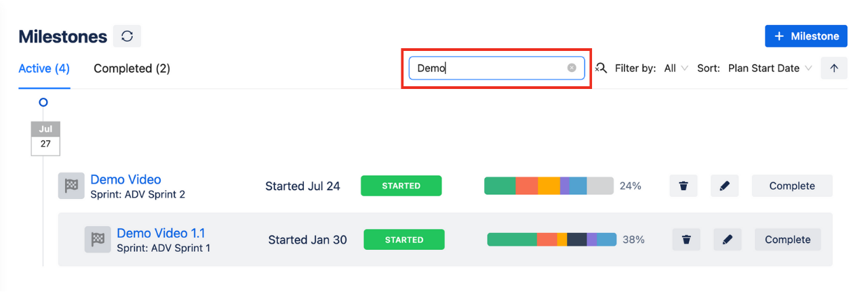Viewport: 868px width, 292px height.
Task: Click the search magnifier icon
Action: 601,68
